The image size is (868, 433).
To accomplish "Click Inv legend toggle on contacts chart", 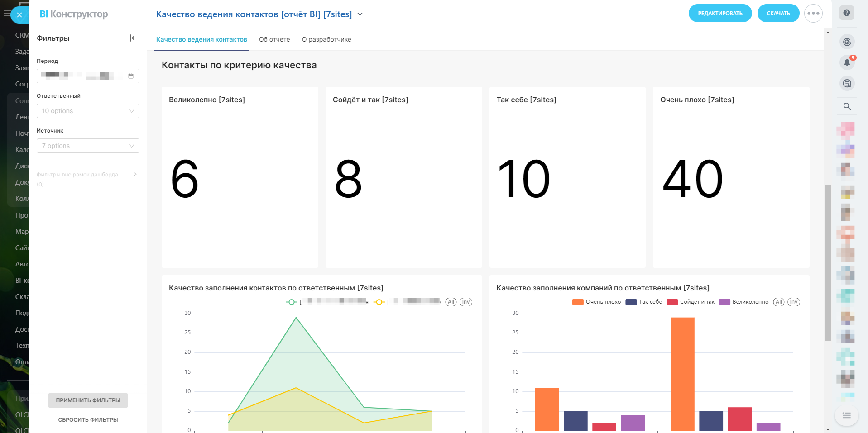I will pyautogui.click(x=466, y=302).
